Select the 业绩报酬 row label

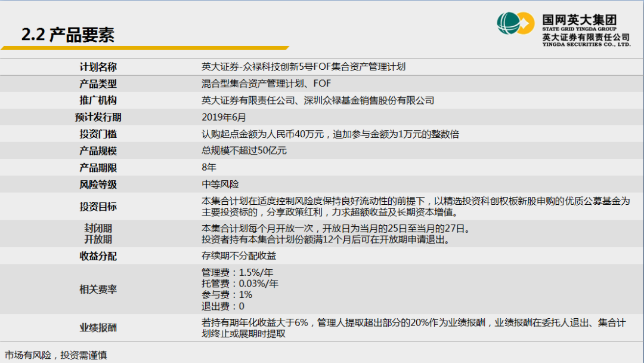point(98,328)
